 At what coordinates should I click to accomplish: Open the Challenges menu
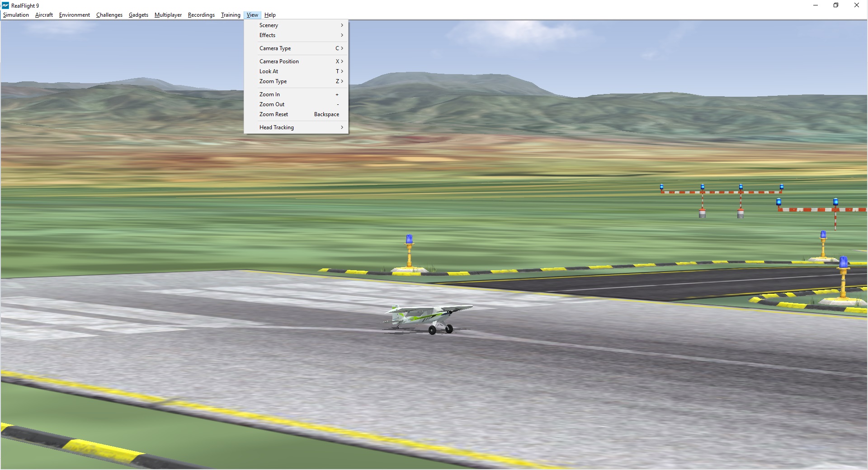[109, 15]
